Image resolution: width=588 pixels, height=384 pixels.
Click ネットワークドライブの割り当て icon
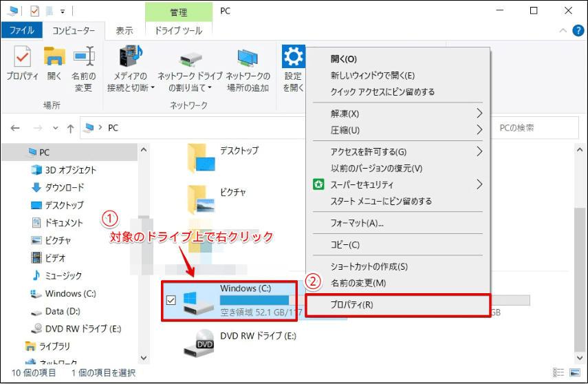pos(190,58)
